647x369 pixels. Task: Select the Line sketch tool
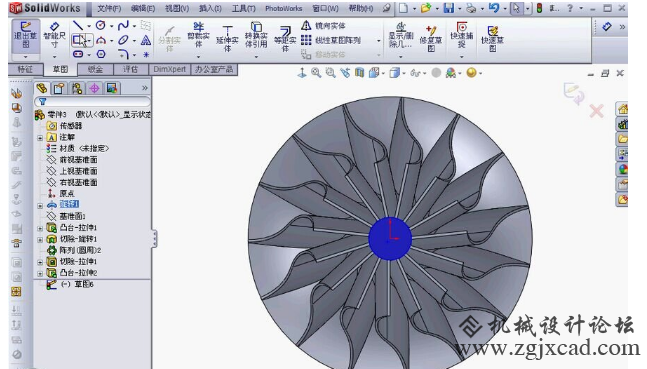(78, 26)
